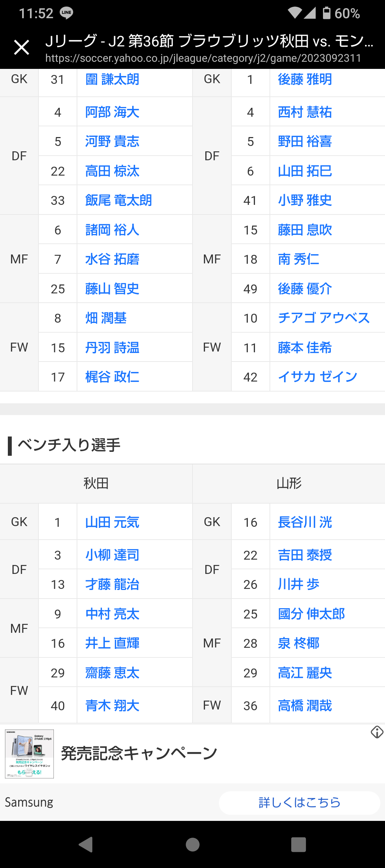The width and height of the screenshot is (385, 868).
Task: Open the ad info icon
Action: pos(377,732)
